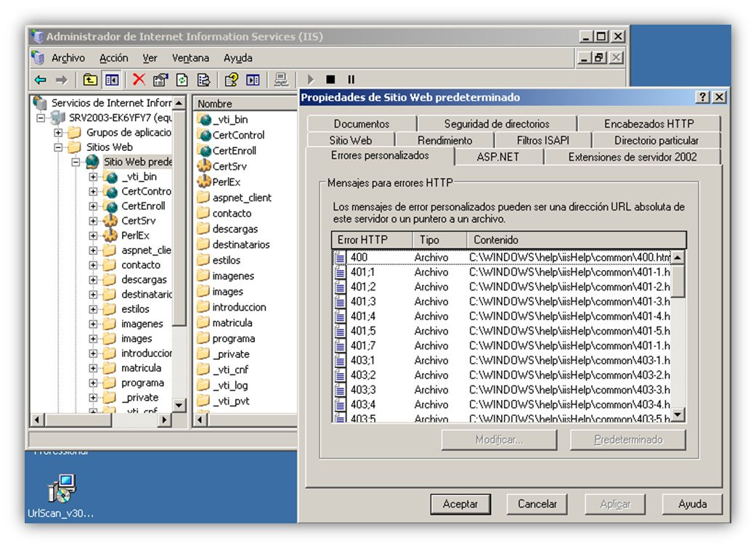
Task: Stop the website with the Stop icon
Action: (330, 80)
